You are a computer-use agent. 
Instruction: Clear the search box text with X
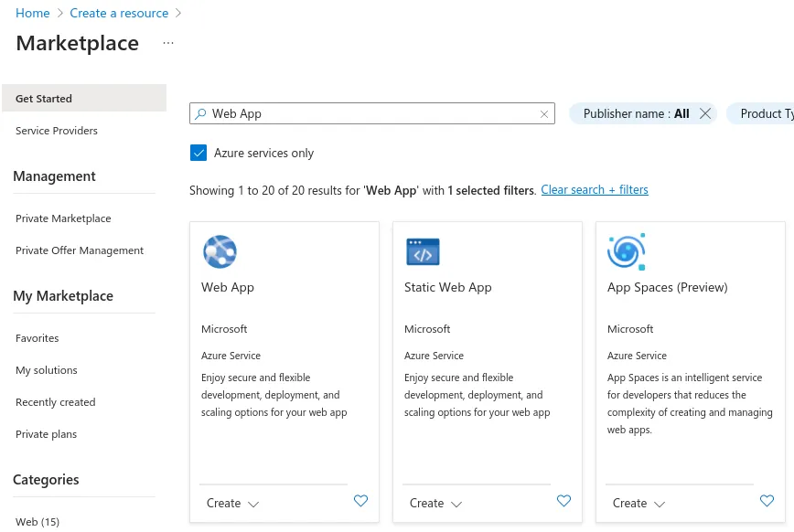click(x=544, y=114)
